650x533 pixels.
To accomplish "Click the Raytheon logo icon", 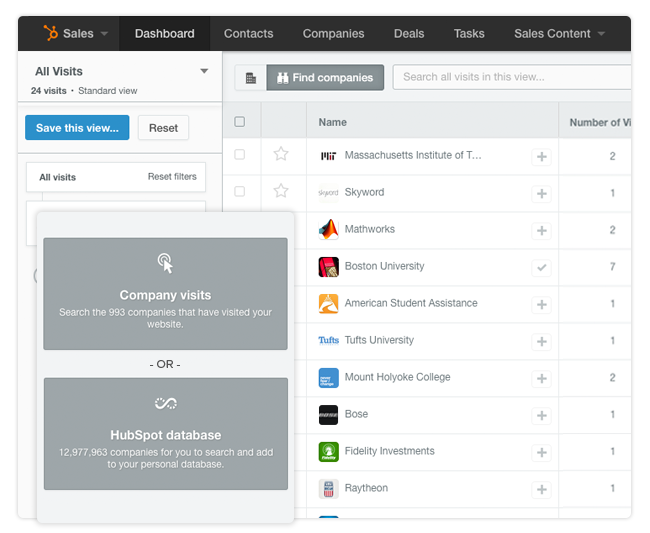I will (x=328, y=488).
